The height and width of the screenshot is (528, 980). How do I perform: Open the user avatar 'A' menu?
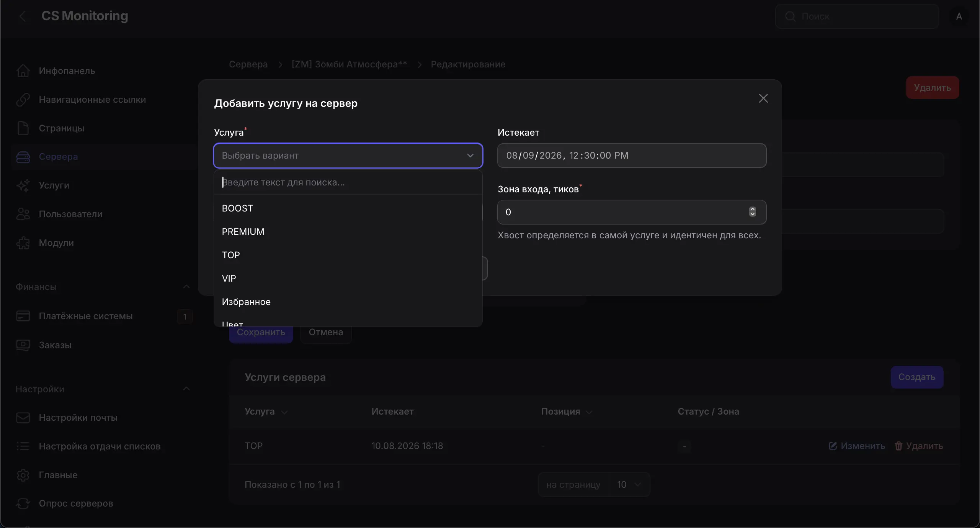pyautogui.click(x=959, y=16)
